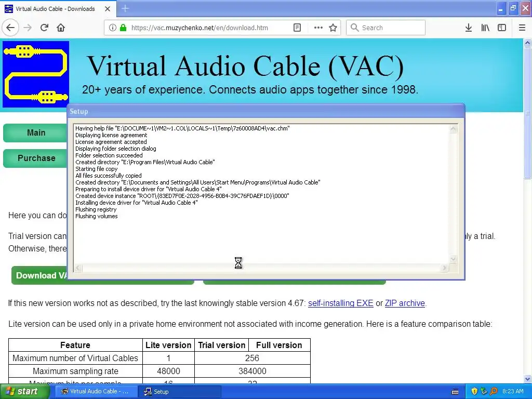Image resolution: width=532 pixels, height=399 pixels.
Task: Toggle the browser sidebar icon
Action: pyautogui.click(x=502, y=28)
